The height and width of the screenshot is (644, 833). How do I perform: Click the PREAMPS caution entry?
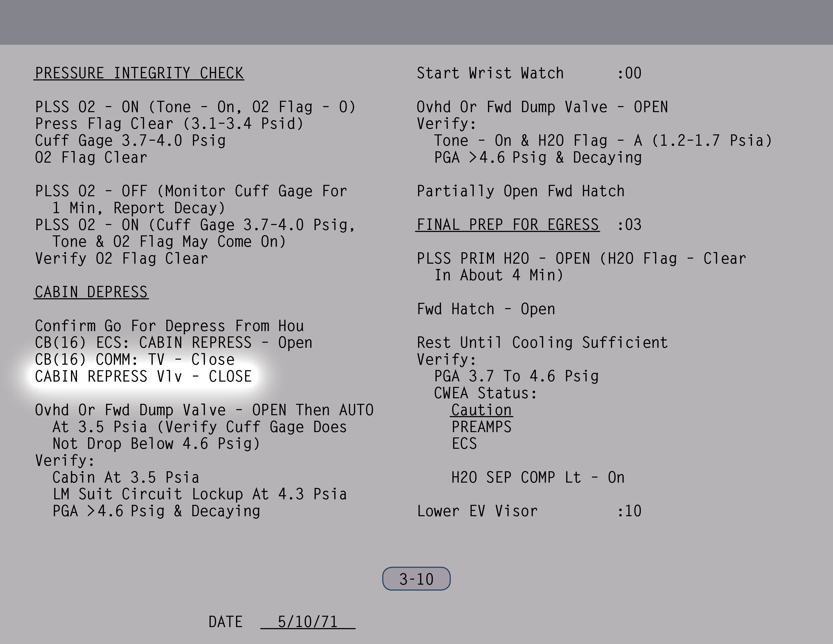(x=481, y=427)
